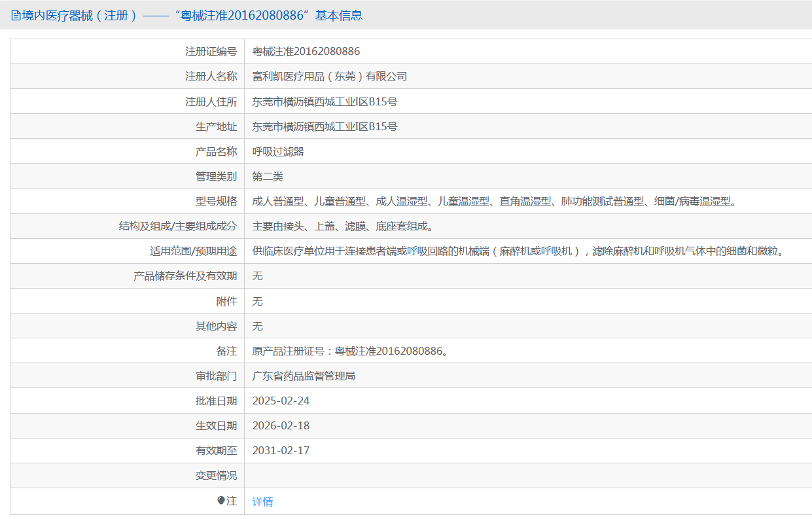Click the 注册人住所 address value

[325, 101]
